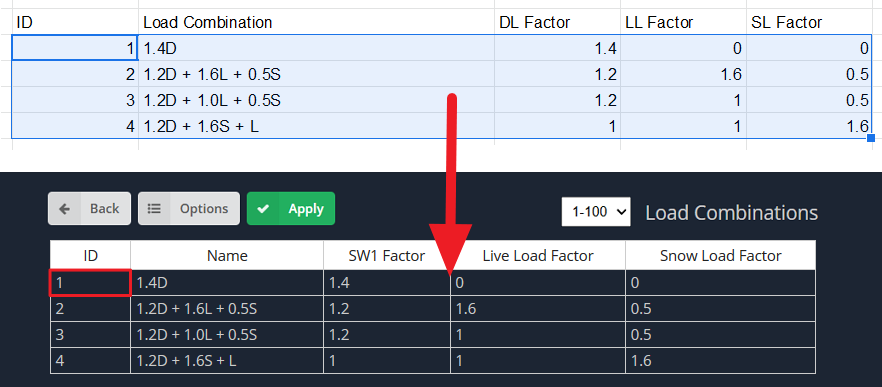Select ID cell 3 in lower table
Screen dimensions: 882x387
pyautogui.click(x=91, y=335)
